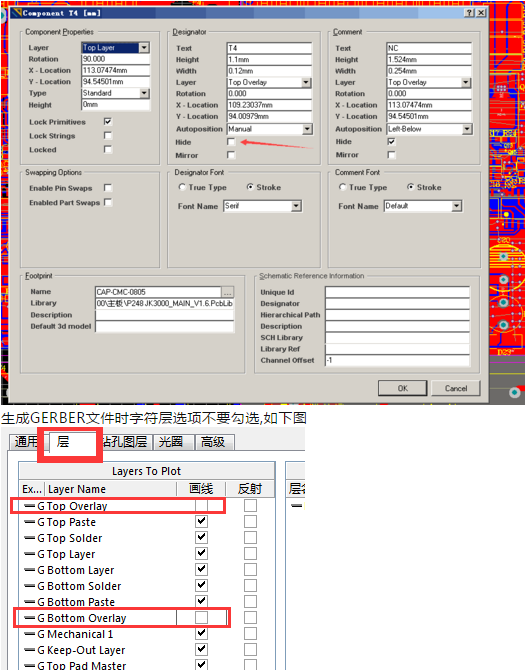526x670 pixels.
Task: Uncheck the Lock Primitives checkbox
Action: (x=108, y=122)
